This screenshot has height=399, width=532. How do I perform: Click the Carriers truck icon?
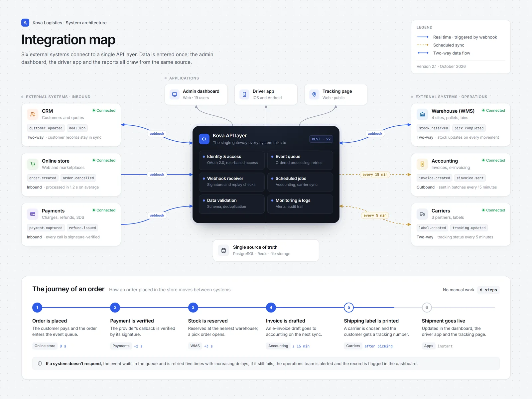tap(422, 214)
